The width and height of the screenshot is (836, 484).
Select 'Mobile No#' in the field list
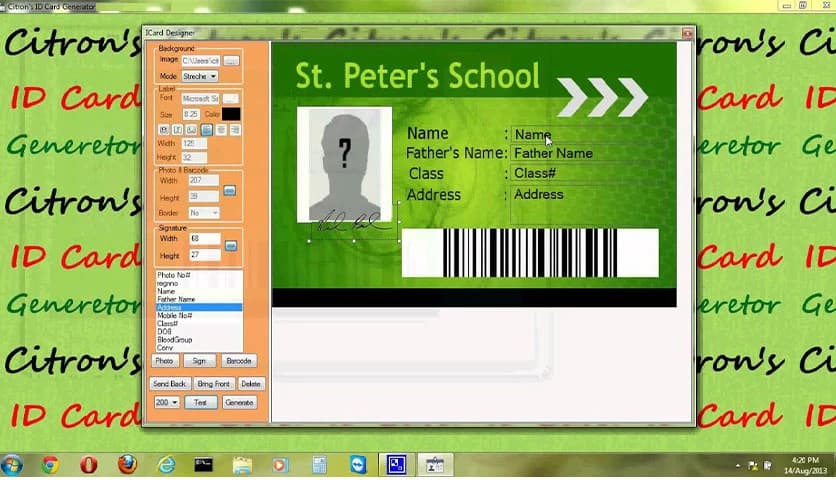tap(198, 316)
